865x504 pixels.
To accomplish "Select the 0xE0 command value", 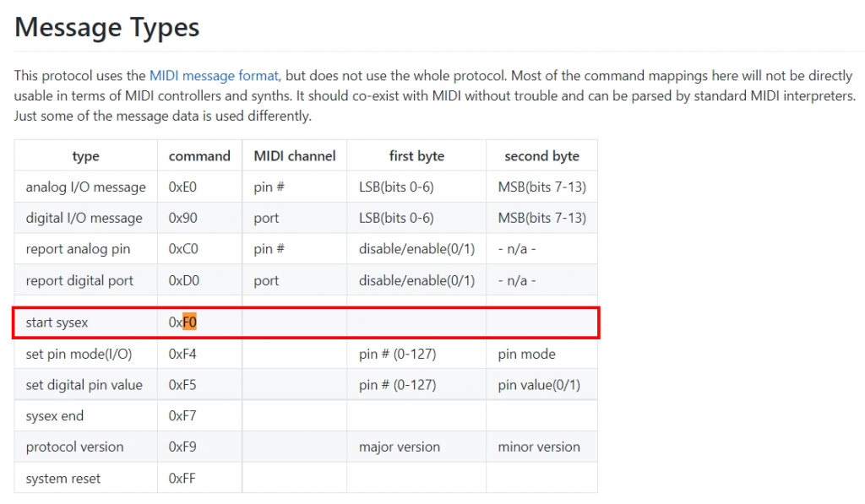I will (182, 187).
